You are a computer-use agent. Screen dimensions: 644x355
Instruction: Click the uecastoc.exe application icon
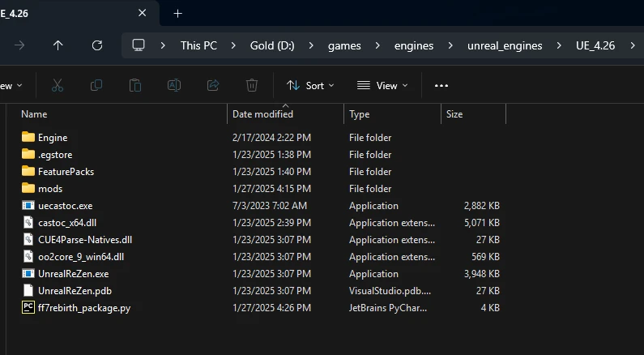coord(28,205)
